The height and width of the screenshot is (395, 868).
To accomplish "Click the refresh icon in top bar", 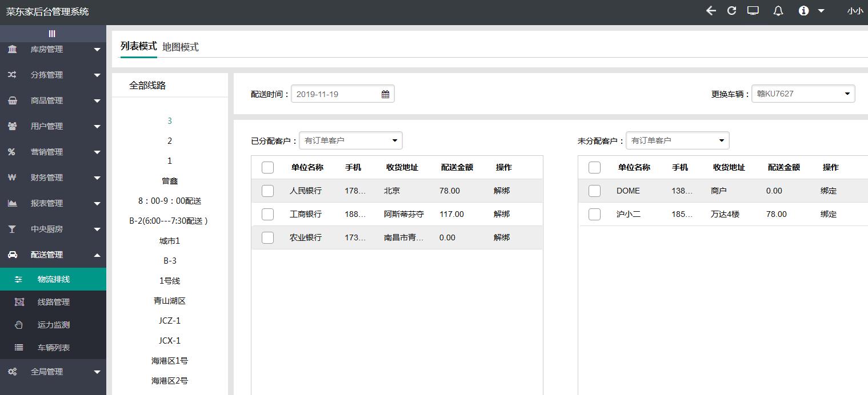I will click(x=731, y=11).
